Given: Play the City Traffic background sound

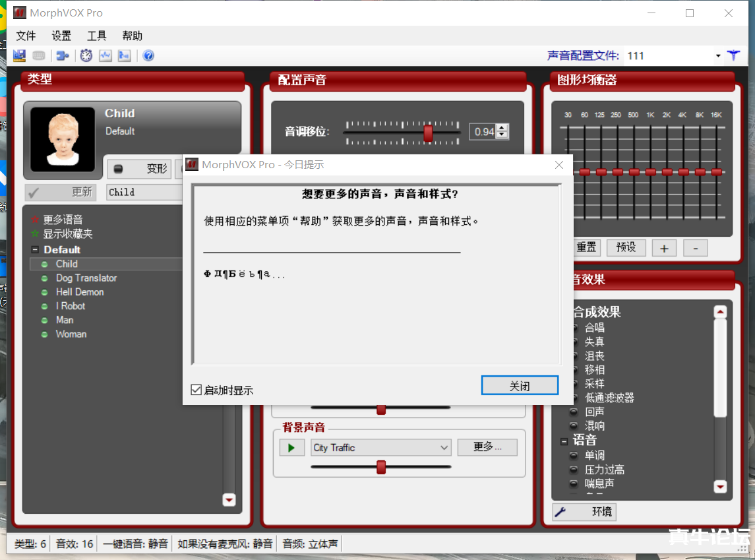Looking at the screenshot, I should tap(292, 447).
